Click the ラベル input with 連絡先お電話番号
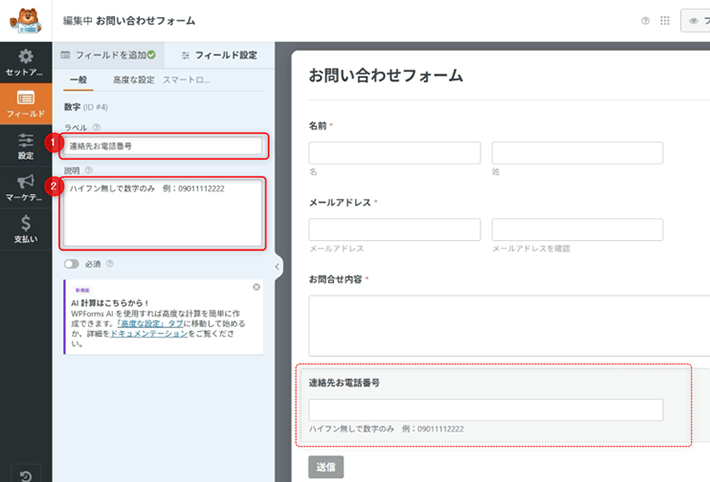Viewport: 710px width, 482px height. [163, 146]
